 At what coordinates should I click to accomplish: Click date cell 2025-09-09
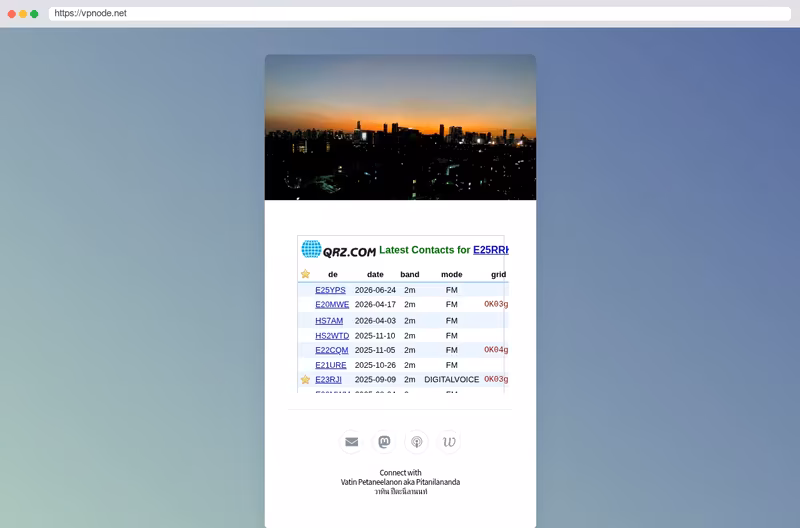click(x=375, y=380)
